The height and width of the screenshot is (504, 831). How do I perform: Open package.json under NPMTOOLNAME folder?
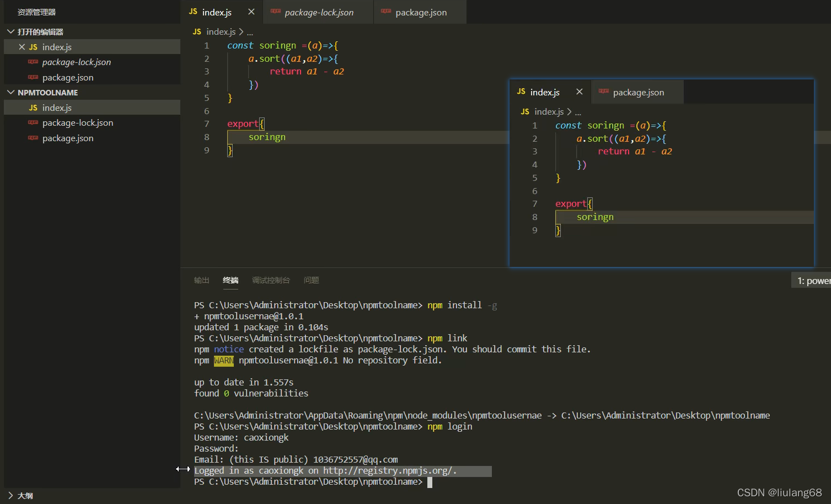click(92, 138)
